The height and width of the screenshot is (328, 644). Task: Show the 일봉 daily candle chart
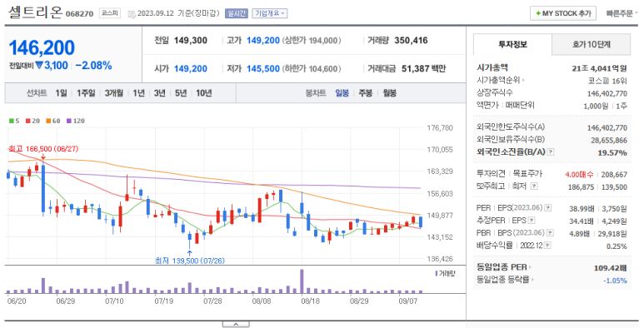(342, 93)
